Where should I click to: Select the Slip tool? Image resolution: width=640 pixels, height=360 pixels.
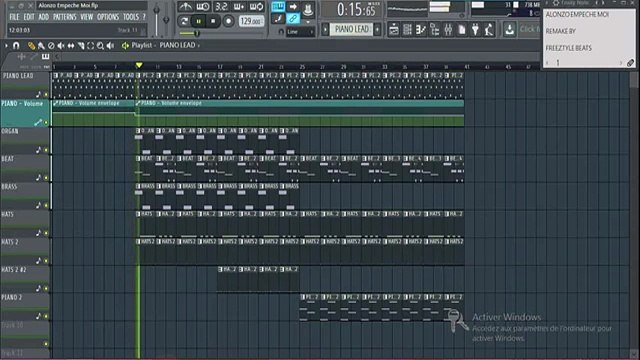(71, 46)
